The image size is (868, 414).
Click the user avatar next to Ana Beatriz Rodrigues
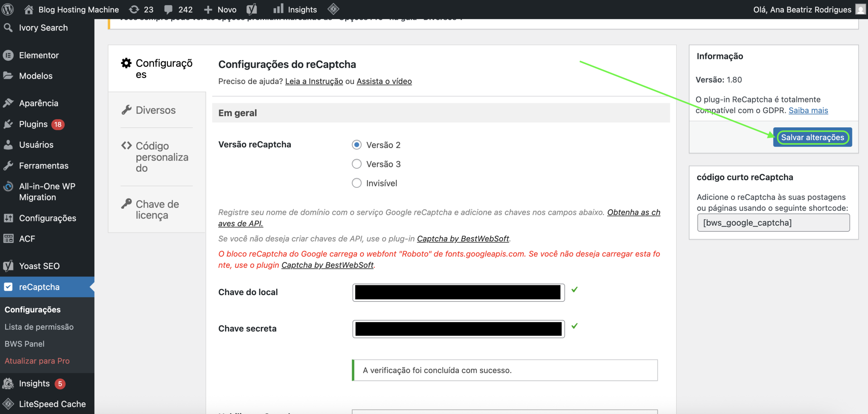click(860, 9)
